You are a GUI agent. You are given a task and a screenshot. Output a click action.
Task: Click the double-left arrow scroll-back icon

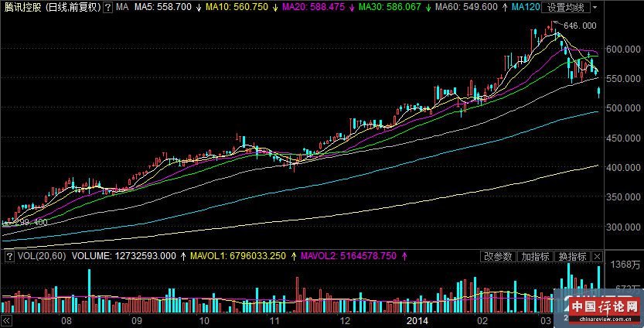(x=6, y=321)
